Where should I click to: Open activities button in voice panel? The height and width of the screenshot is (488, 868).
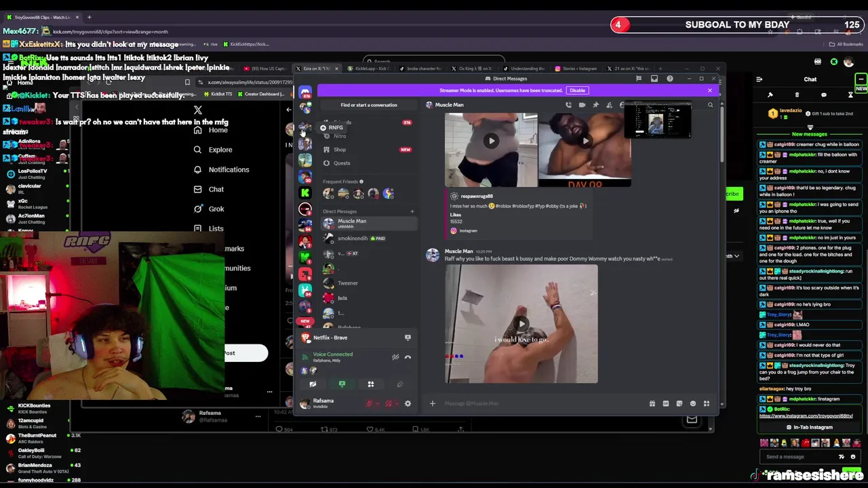pyautogui.click(x=371, y=384)
